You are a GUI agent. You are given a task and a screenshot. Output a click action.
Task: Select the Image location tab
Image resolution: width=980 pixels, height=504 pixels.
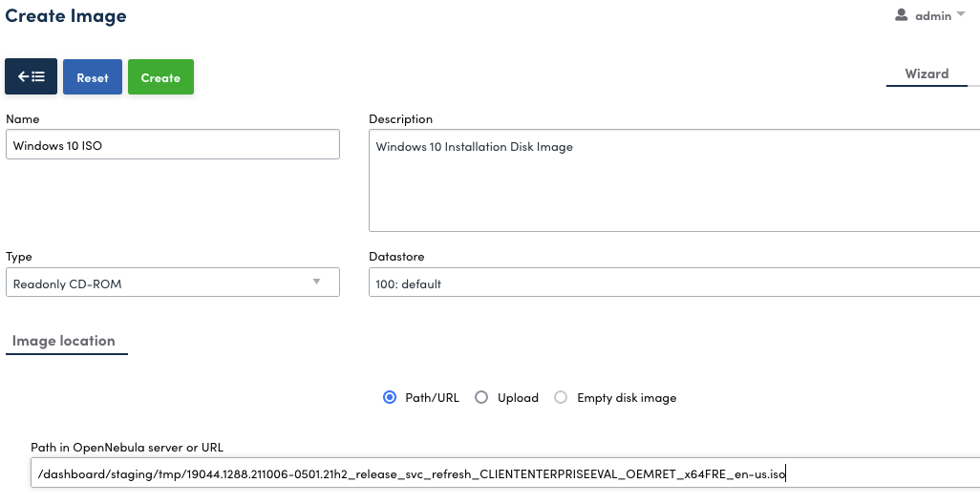[64, 341]
